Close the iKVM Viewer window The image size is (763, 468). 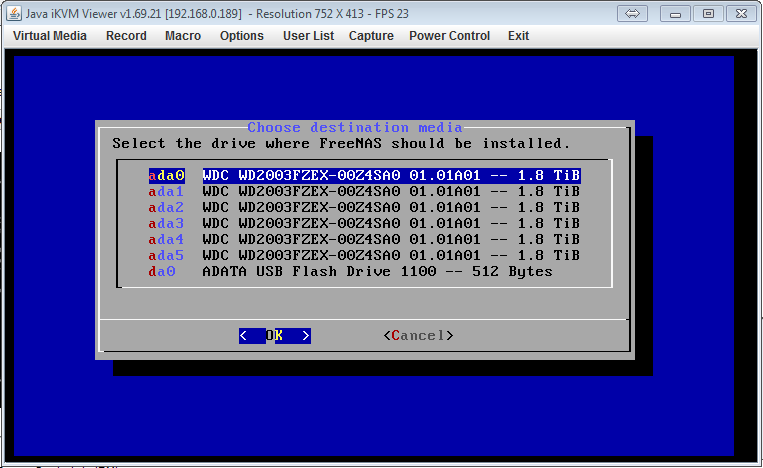[741, 13]
